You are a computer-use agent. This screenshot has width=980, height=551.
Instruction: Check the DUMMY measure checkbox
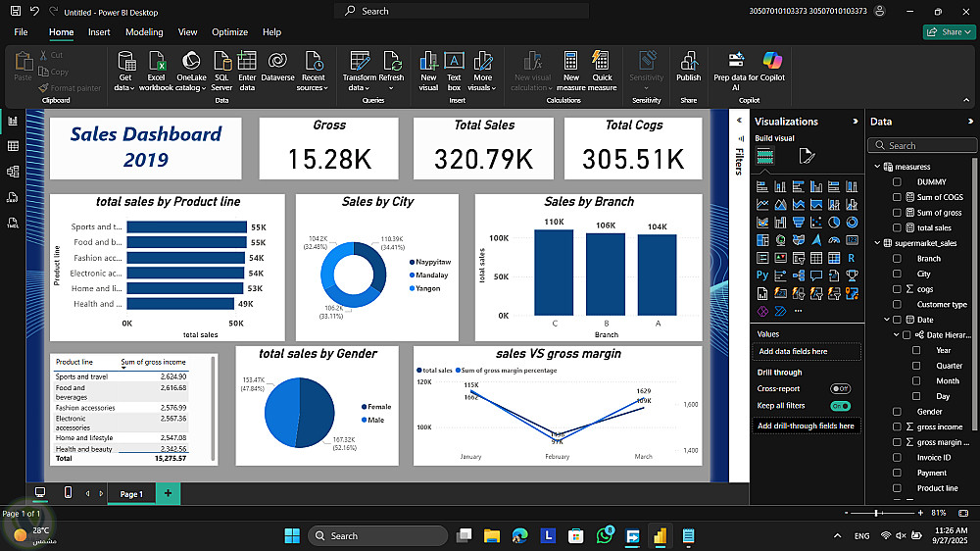click(x=897, y=182)
